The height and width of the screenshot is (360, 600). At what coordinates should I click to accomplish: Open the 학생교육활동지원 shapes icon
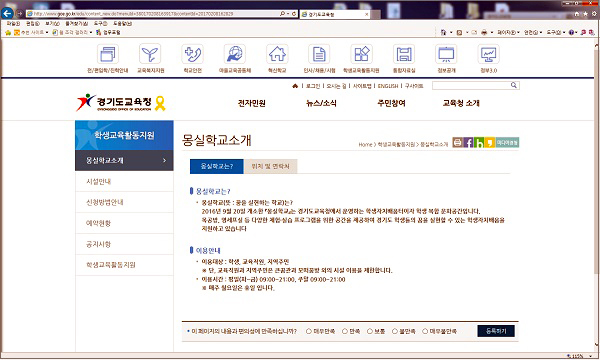tap(362, 54)
